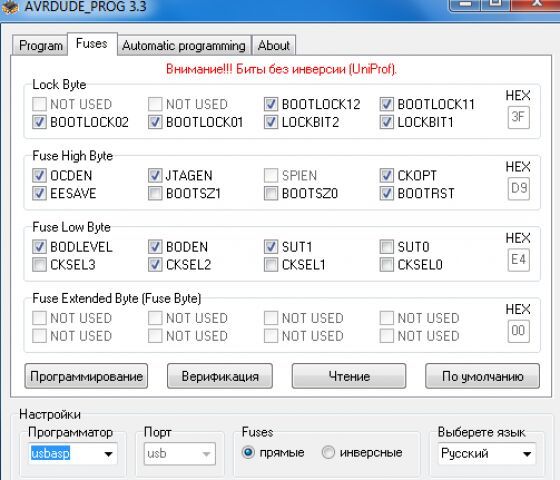Uncheck the BOOTLOCK12 lock bit
The image size is (560, 480).
tap(271, 104)
